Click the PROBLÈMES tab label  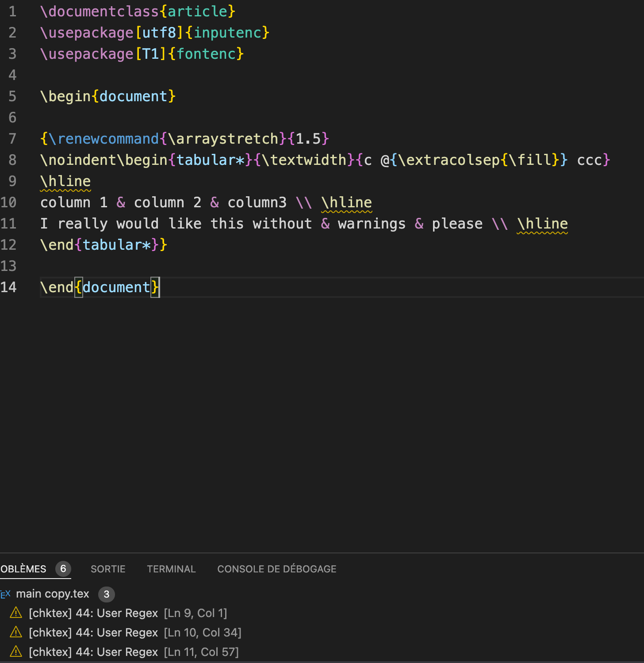22,569
